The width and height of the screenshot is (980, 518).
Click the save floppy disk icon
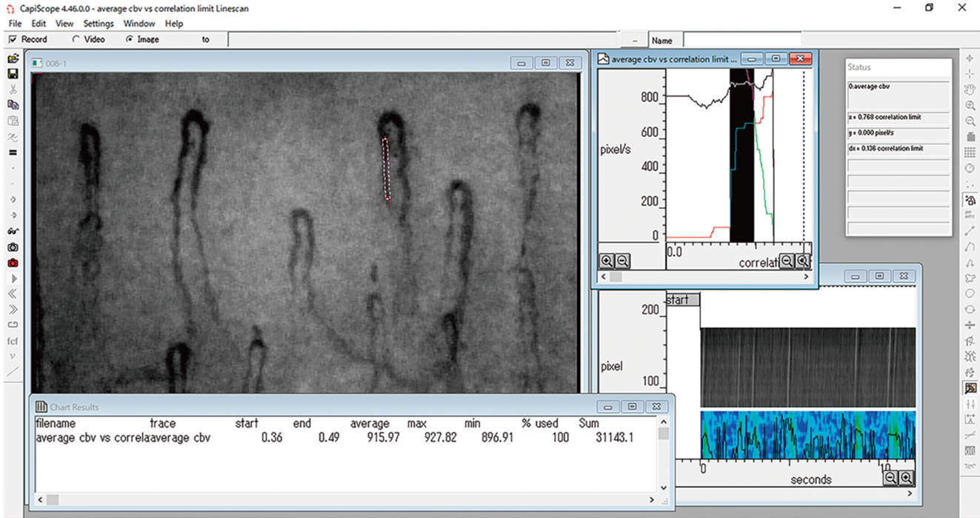click(13, 74)
